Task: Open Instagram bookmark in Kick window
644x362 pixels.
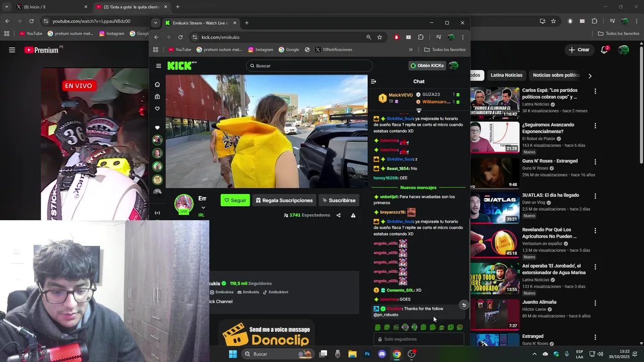Action: pos(260,50)
